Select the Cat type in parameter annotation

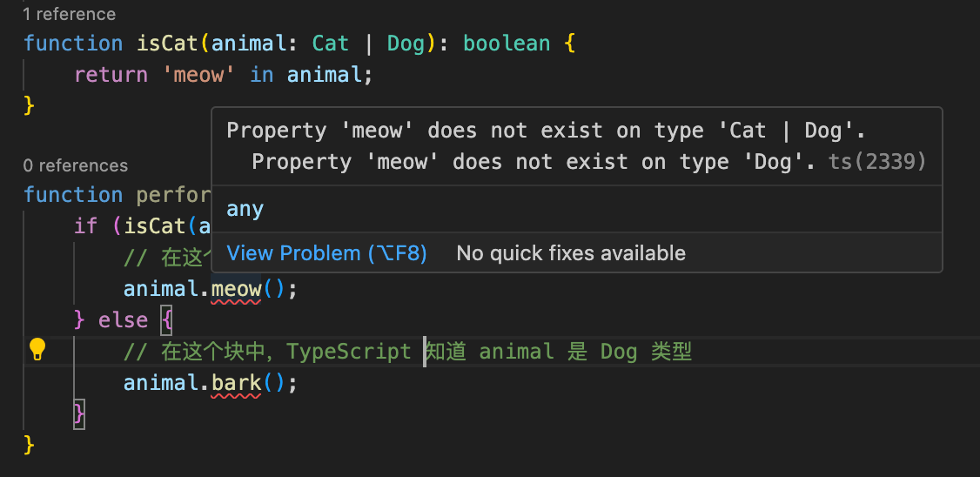(x=331, y=44)
